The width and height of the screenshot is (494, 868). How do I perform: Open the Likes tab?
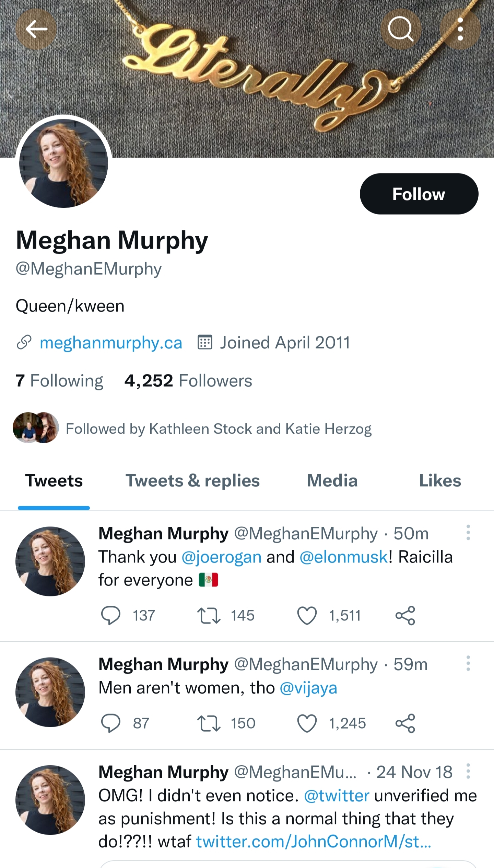[x=440, y=481]
